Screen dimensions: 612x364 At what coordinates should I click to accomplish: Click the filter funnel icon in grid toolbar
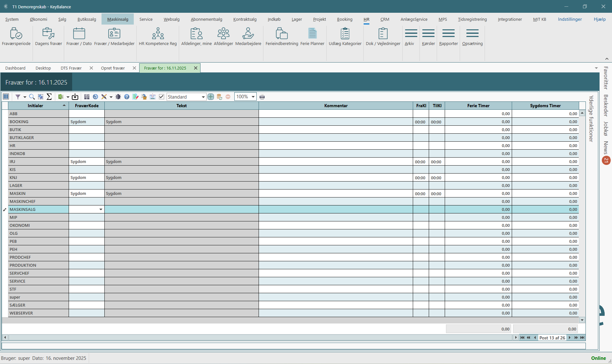(x=18, y=97)
